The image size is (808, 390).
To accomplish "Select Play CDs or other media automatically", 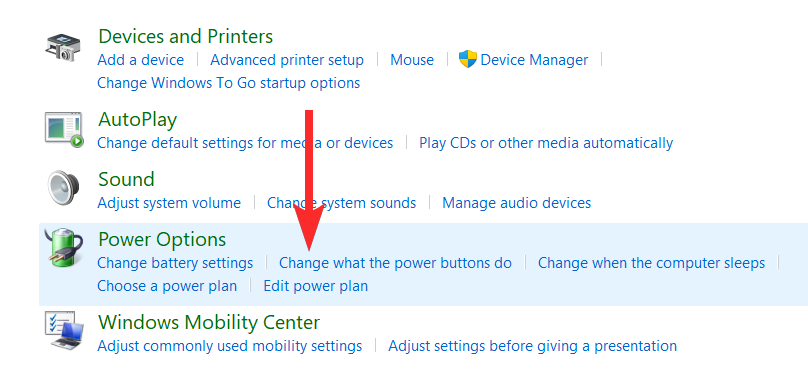I will [x=546, y=143].
